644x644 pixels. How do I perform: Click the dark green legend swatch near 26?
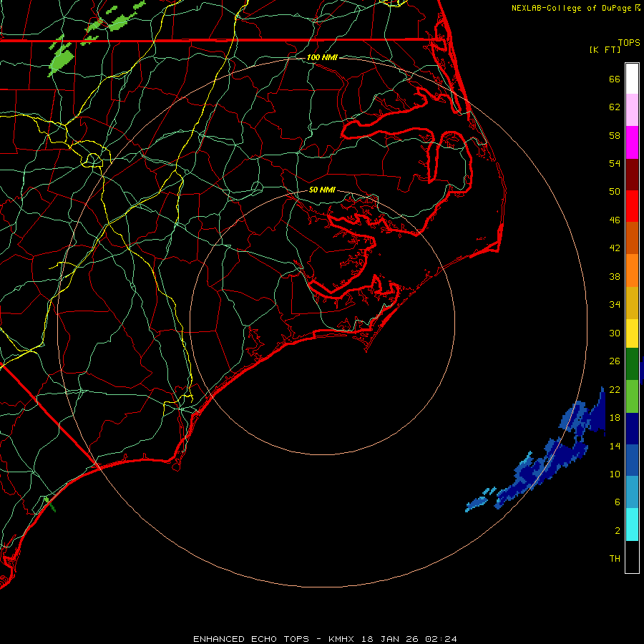point(632,364)
